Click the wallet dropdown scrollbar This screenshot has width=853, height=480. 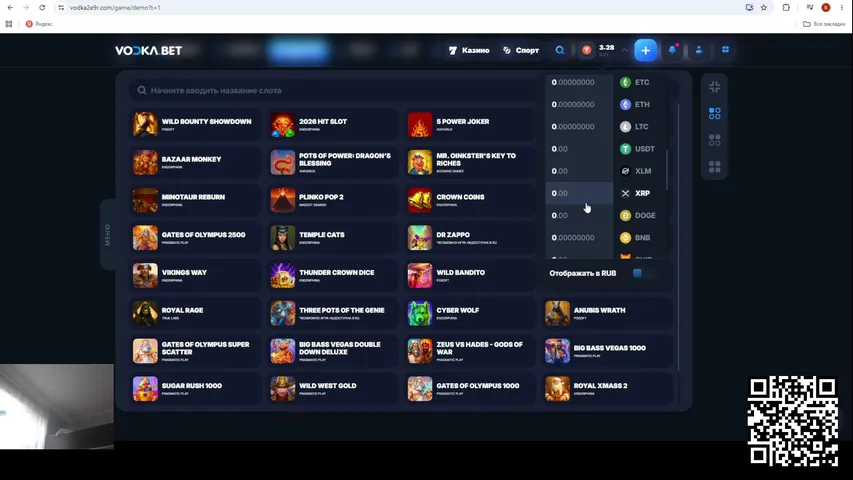667,170
